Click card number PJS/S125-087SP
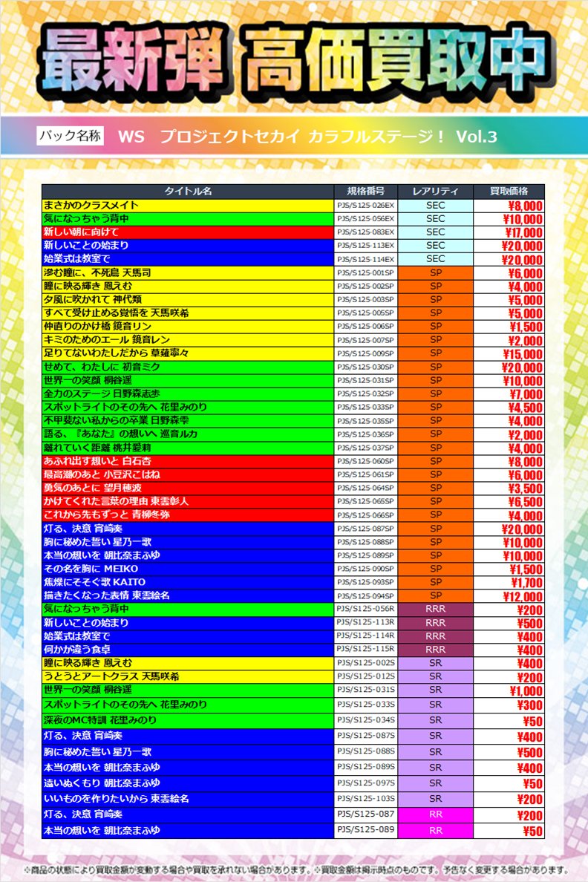 click(366, 529)
